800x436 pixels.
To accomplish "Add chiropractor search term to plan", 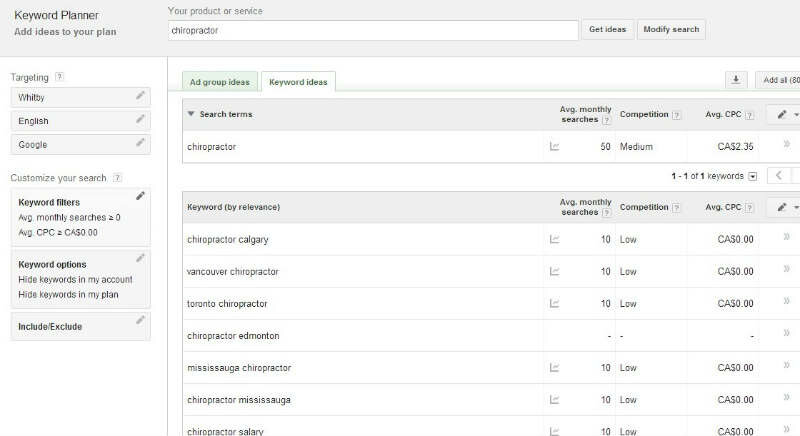I will tap(787, 144).
